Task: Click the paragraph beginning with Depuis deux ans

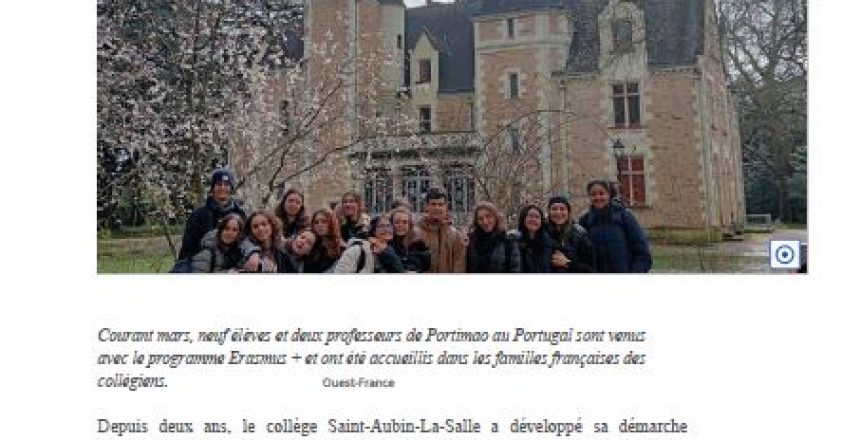Action: (x=392, y=427)
